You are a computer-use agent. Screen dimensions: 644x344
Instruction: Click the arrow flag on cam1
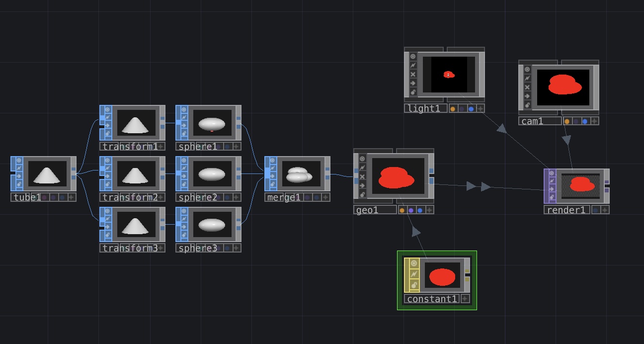(527, 96)
